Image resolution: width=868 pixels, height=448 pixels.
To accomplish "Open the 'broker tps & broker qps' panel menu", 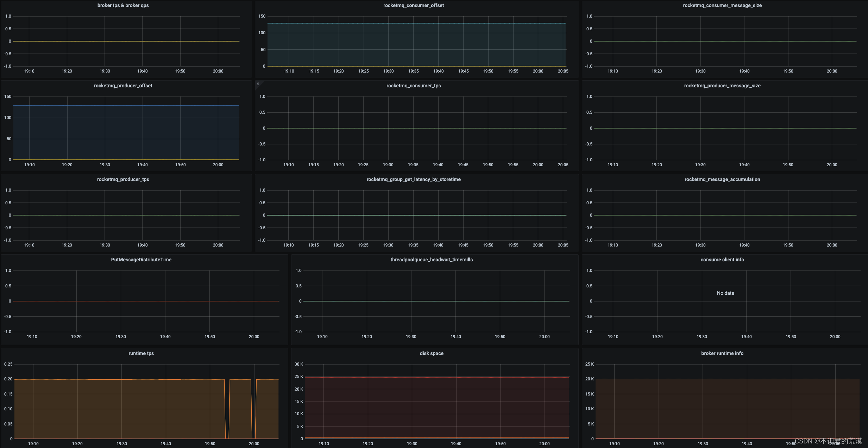I will [123, 5].
